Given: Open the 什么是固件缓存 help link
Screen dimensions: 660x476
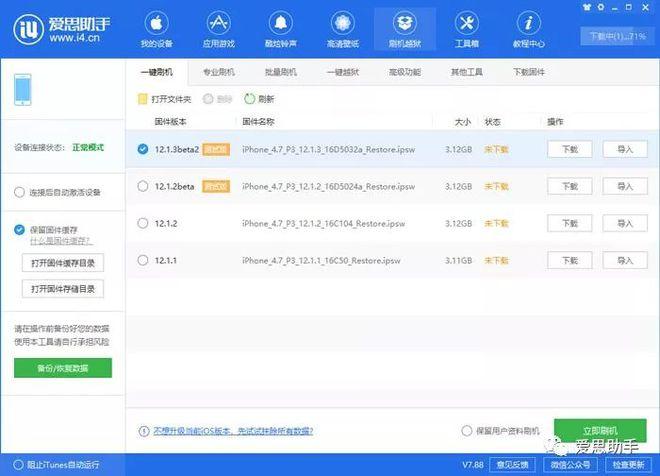Looking at the screenshot, I should coord(61,241).
